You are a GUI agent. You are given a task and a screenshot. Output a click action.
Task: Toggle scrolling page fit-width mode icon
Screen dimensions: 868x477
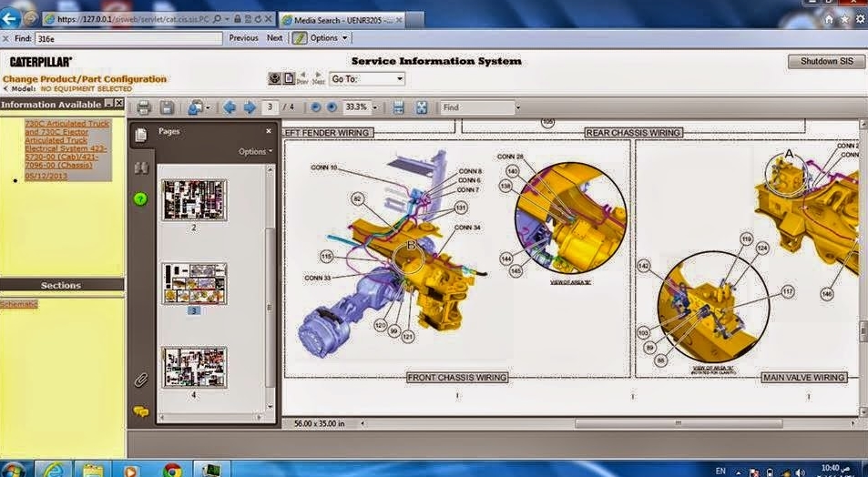click(x=398, y=107)
